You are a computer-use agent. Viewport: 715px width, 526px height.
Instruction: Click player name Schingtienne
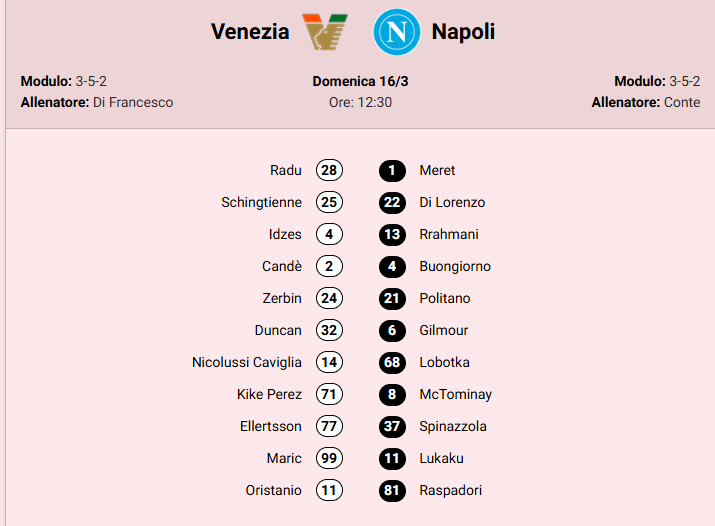click(x=261, y=202)
